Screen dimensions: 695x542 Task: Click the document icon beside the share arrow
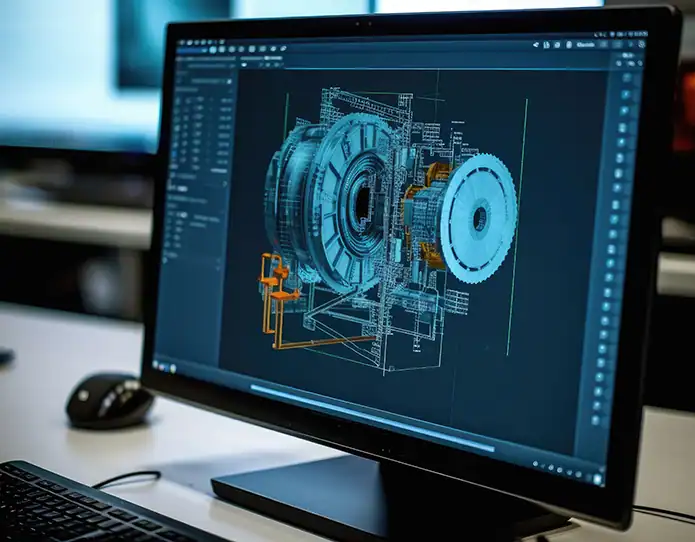547,45
